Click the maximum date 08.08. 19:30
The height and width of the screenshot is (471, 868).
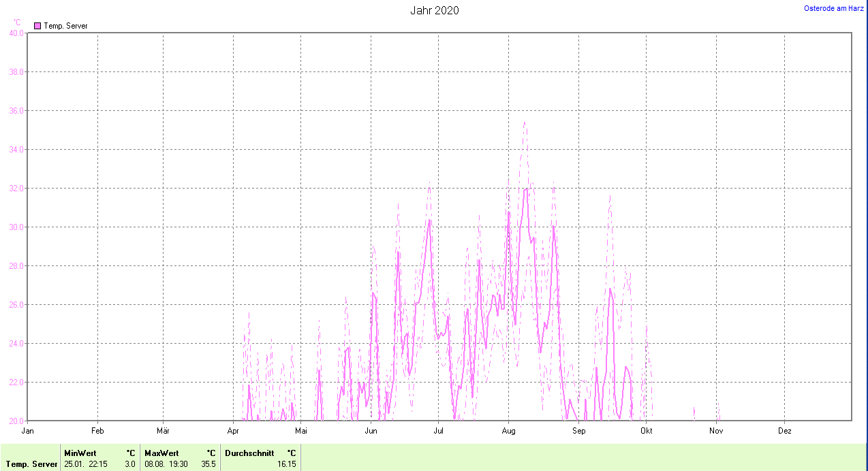coord(166,464)
